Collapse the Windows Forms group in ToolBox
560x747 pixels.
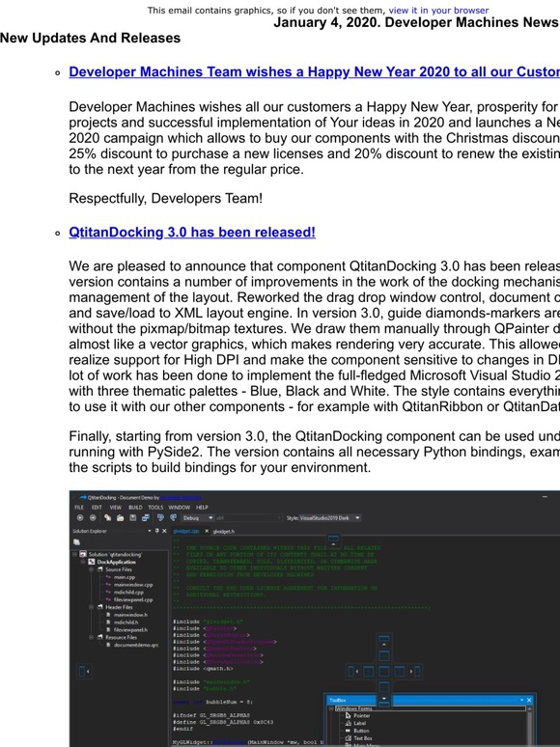click(331, 708)
